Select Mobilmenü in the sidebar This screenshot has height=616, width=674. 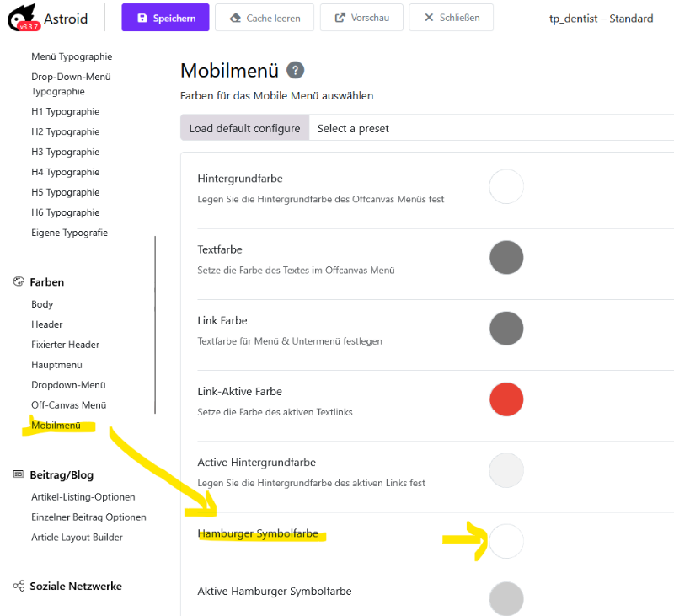(x=56, y=426)
